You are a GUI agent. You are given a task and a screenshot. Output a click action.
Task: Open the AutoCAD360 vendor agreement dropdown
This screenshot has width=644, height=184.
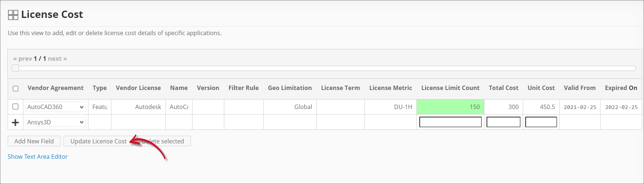coord(56,107)
